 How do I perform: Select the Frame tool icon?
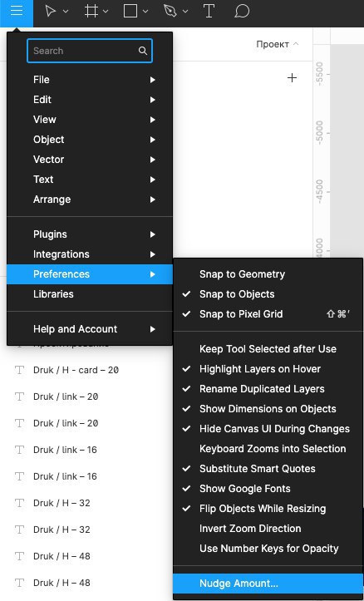(x=91, y=11)
